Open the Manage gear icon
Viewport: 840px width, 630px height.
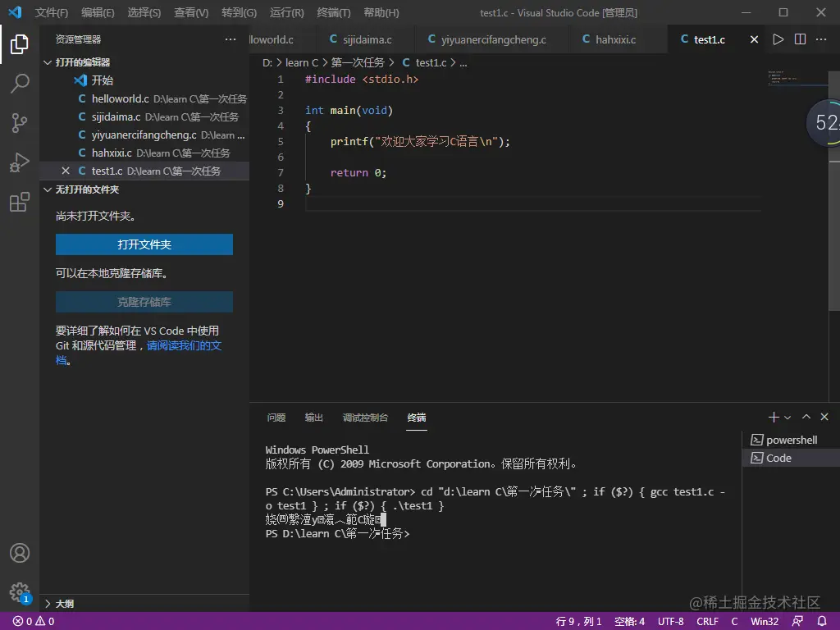point(20,592)
